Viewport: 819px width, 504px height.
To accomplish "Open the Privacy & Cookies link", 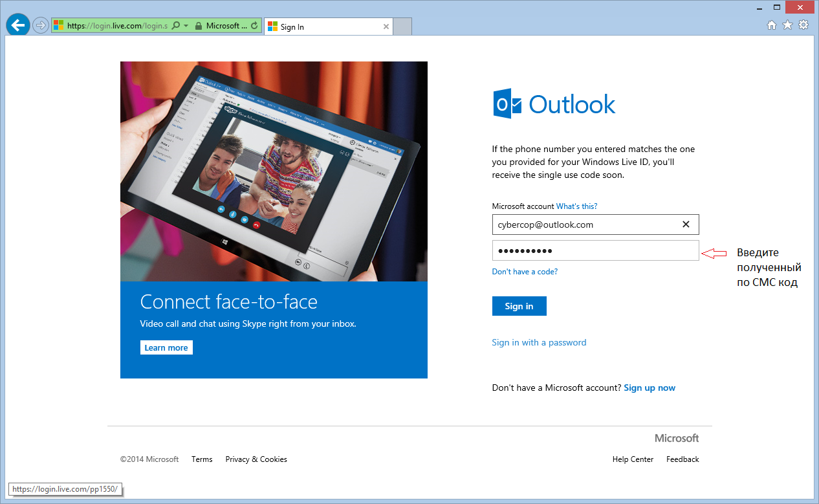I will 256,459.
